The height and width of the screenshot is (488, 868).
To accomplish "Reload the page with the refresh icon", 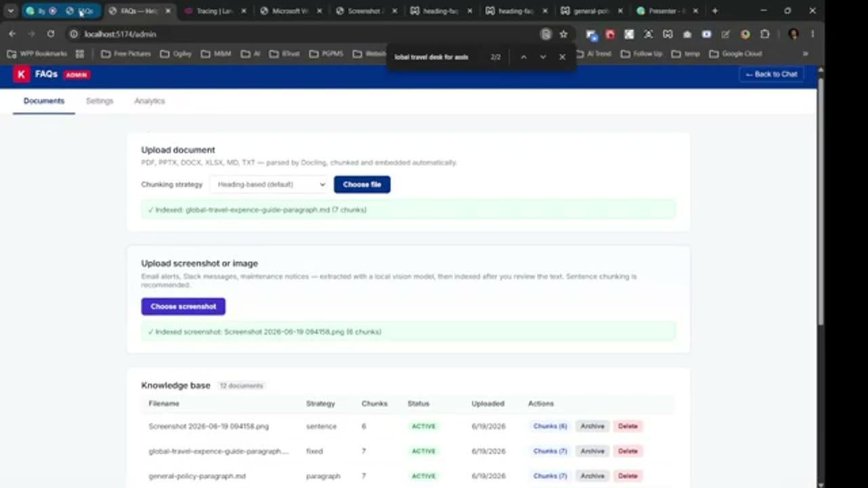I will point(51,34).
